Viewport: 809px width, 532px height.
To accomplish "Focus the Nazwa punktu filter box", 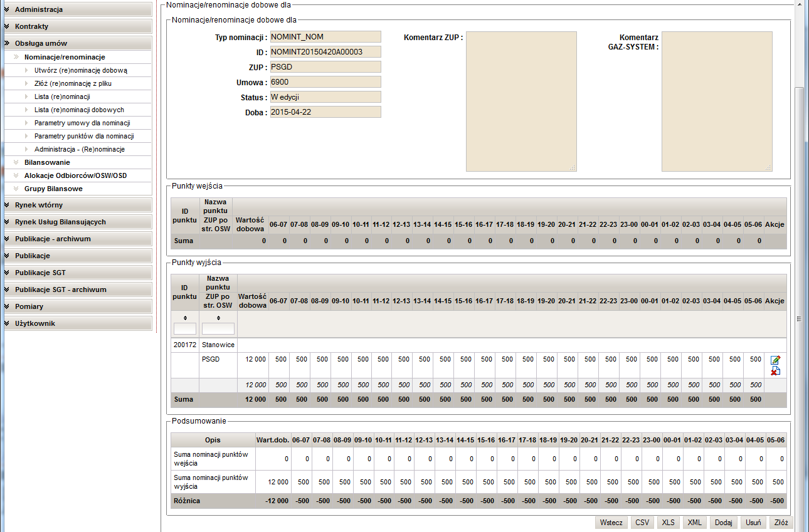I will coord(218,329).
